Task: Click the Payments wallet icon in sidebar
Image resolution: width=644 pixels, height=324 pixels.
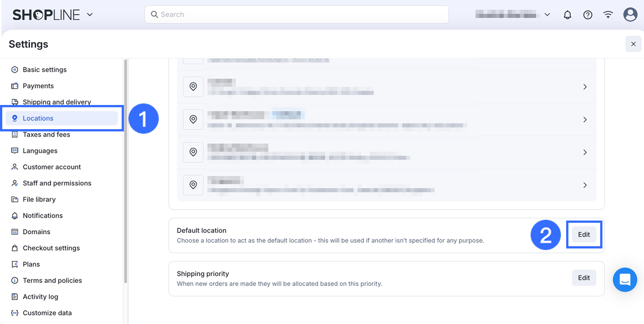Action: [x=15, y=86]
